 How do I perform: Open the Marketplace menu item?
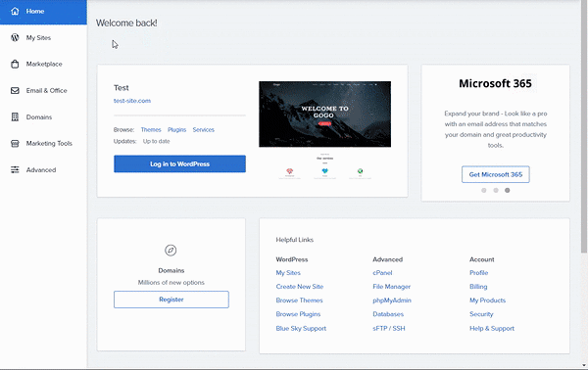pos(43,64)
